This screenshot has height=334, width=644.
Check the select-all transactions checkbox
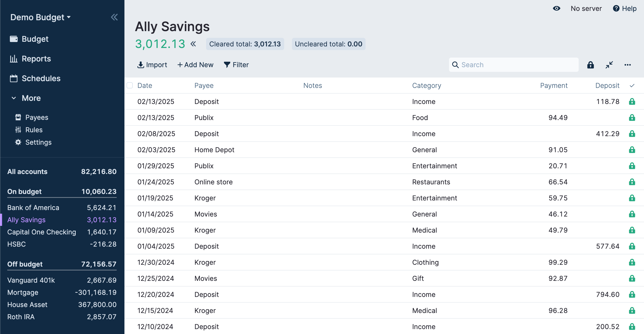130,85
